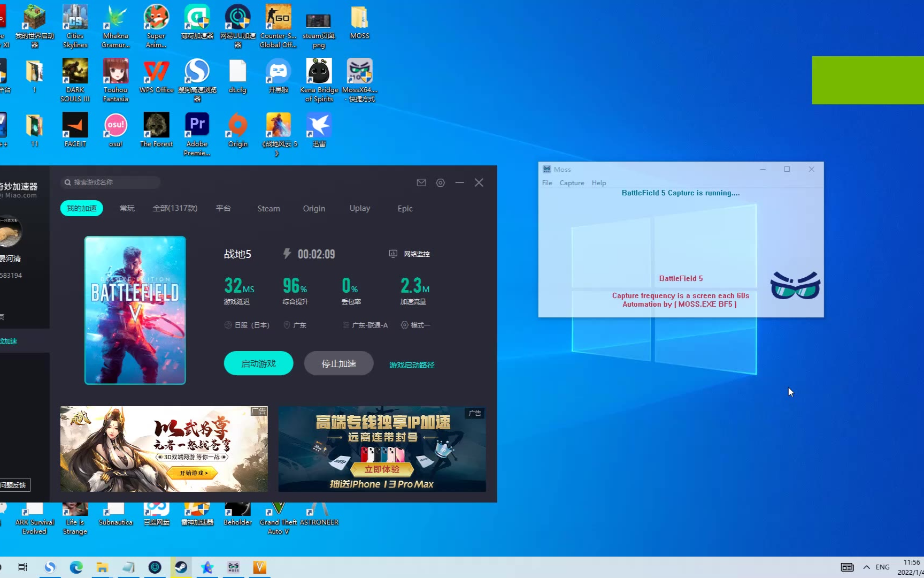Open the ASTRONEER desktop shortcut

pyautogui.click(x=319, y=514)
